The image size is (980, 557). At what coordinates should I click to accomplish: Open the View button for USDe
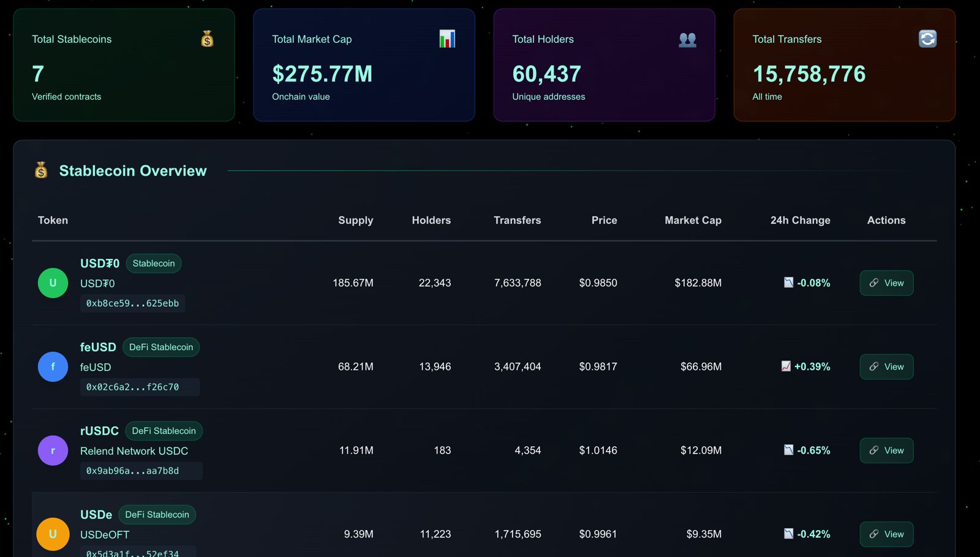click(x=886, y=534)
